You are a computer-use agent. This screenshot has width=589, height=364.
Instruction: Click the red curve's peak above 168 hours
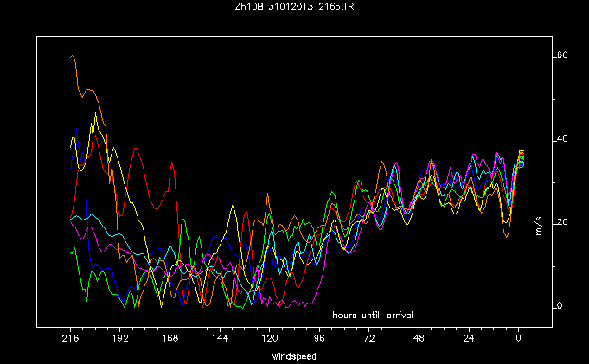coord(136,149)
